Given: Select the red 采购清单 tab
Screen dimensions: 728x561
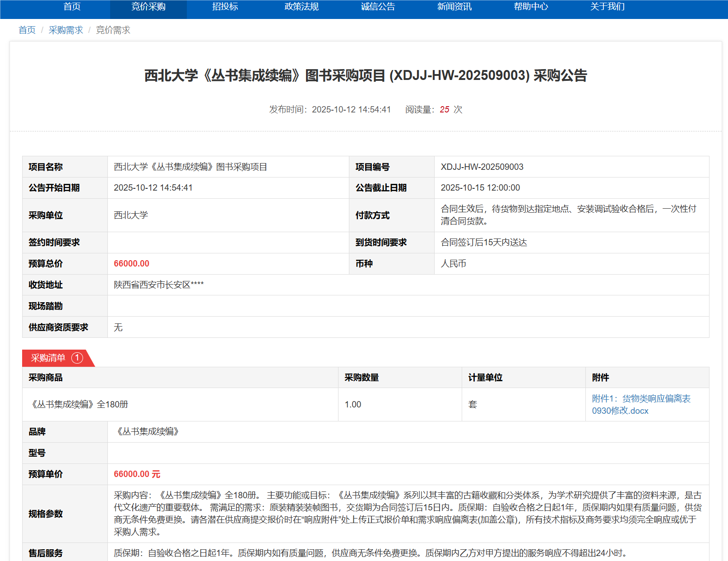Looking at the screenshot, I should coord(49,358).
